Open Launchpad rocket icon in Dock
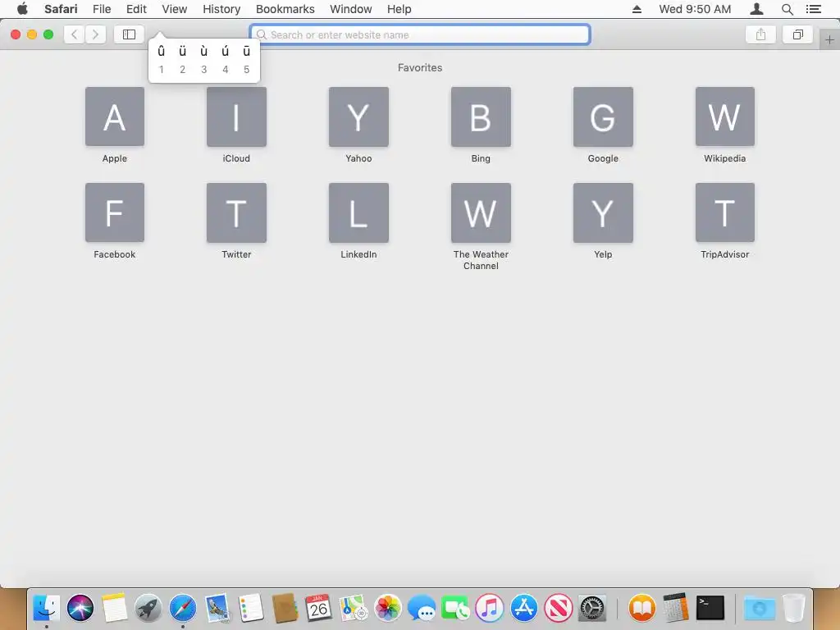The width and height of the screenshot is (840, 630). [x=148, y=608]
